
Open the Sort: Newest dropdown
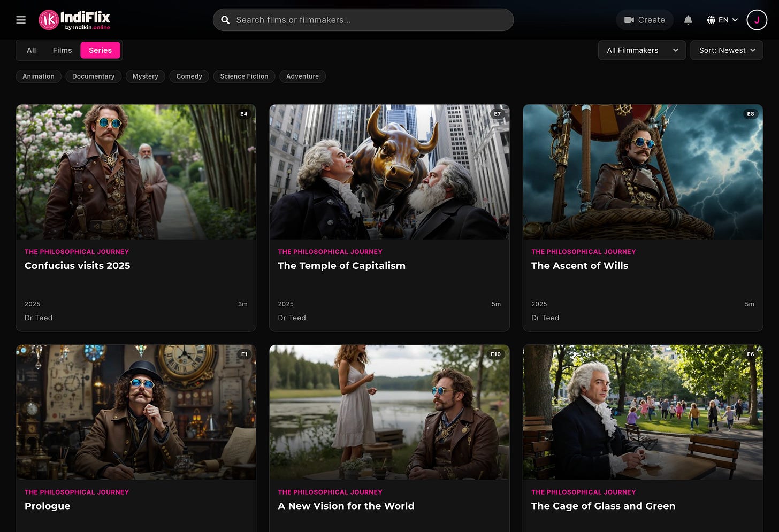[727, 50]
